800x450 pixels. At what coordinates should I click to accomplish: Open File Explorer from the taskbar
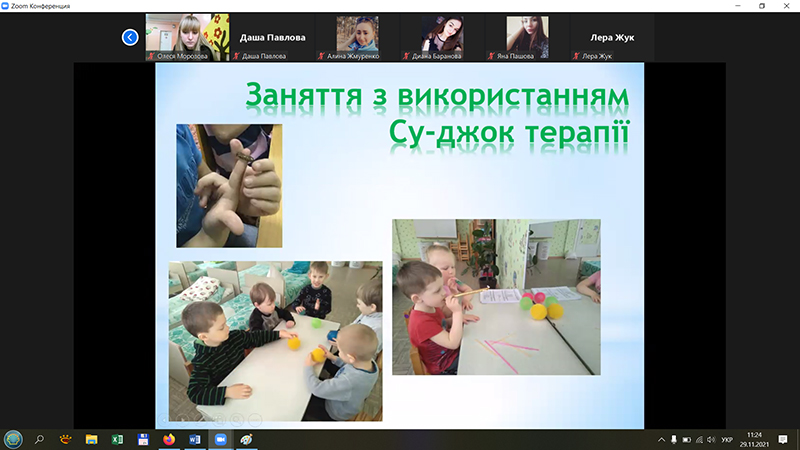91,439
